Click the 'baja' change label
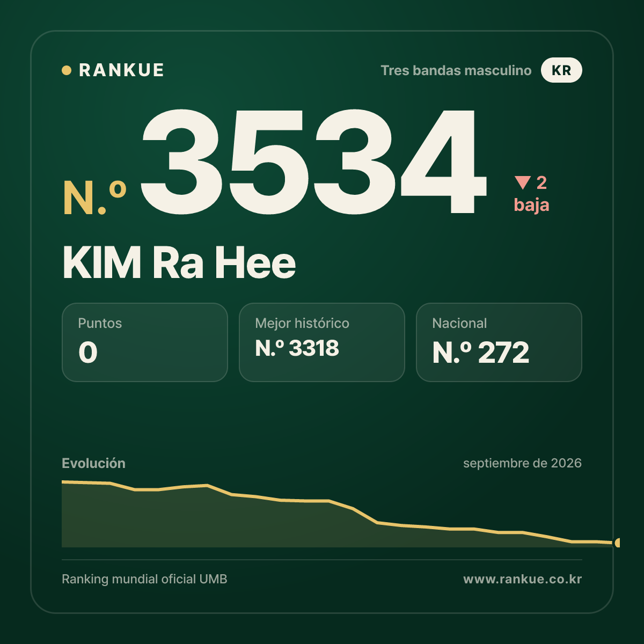644x644 pixels. pos(531,205)
